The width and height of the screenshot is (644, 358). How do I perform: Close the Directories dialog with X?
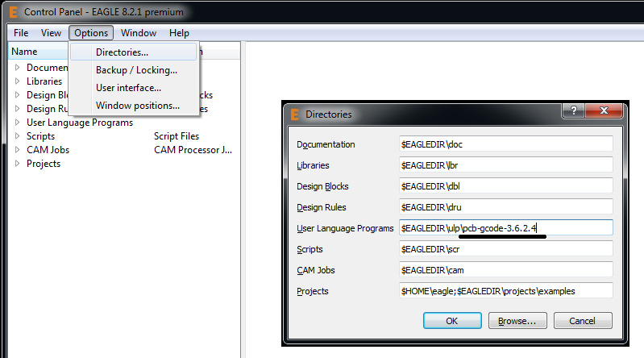coord(604,110)
